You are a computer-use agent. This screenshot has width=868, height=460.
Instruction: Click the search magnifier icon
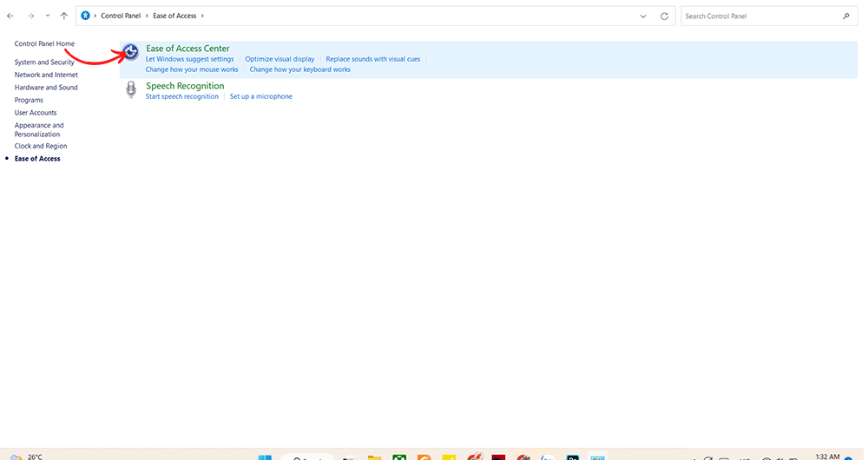pos(845,16)
